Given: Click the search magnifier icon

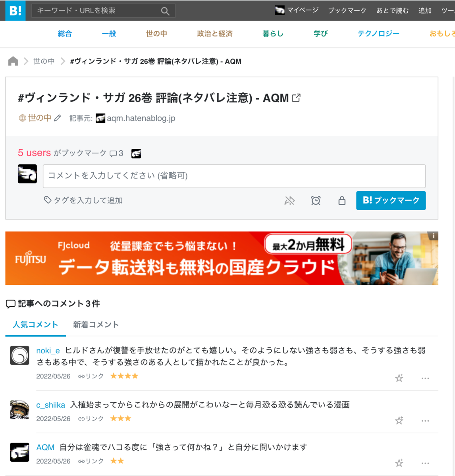Looking at the screenshot, I should click(x=165, y=11).
